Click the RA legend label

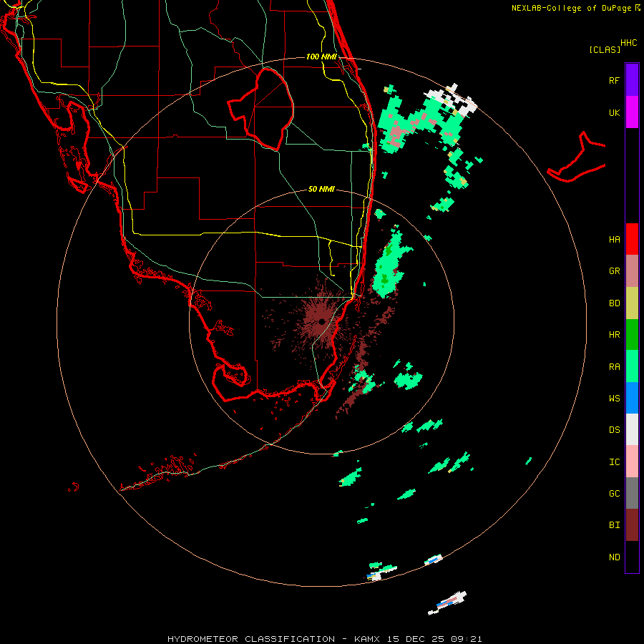pyautogui.click(x=614, y=367)
